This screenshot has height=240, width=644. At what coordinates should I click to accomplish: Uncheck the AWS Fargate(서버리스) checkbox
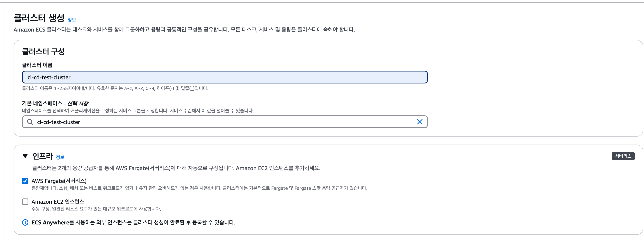pyautogui.click(x=25, y=181)
